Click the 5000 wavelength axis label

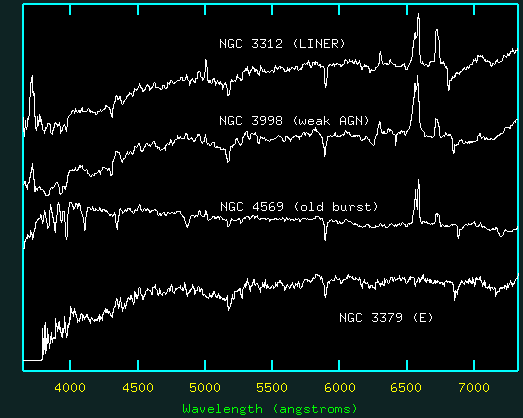[x=205, y=388]
